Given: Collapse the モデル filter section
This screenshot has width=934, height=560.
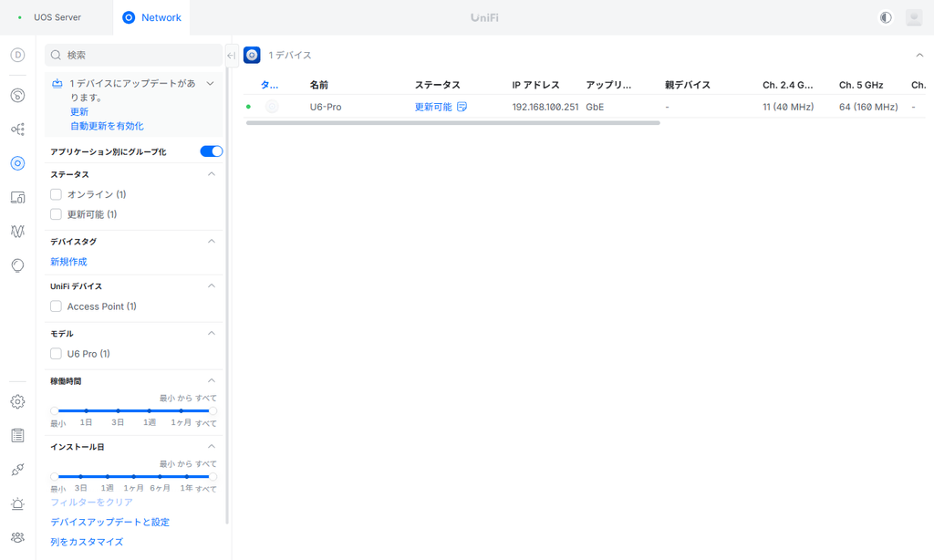Looking at the screenshot, I should (x=212, y=333).
